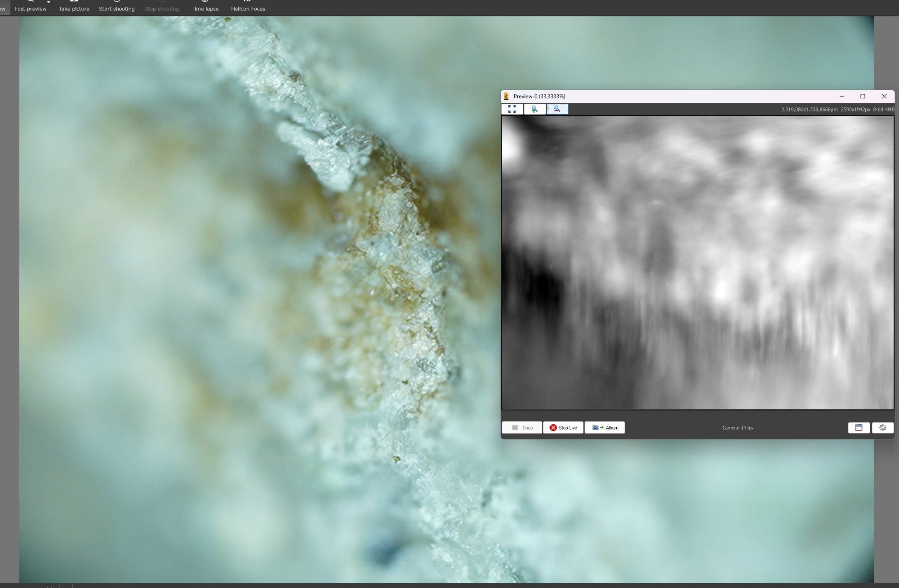Screen dimensions: 899x588
Task: Click Start shooting in the toolbar
Action: (x=116, y=9)
